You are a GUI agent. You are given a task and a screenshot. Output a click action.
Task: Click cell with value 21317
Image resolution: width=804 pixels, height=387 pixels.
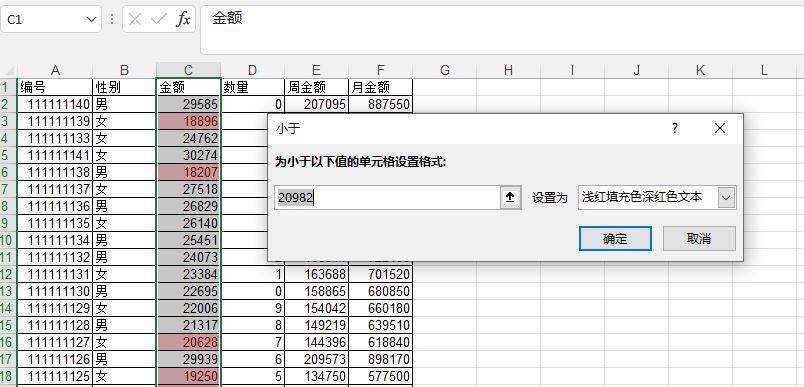tap(188, 325)
